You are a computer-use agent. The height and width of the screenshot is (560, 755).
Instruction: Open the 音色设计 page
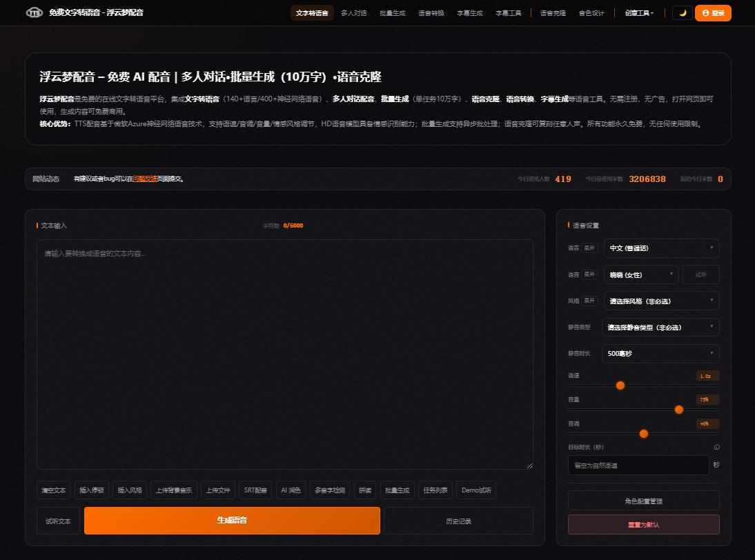(x=591, y=13)
